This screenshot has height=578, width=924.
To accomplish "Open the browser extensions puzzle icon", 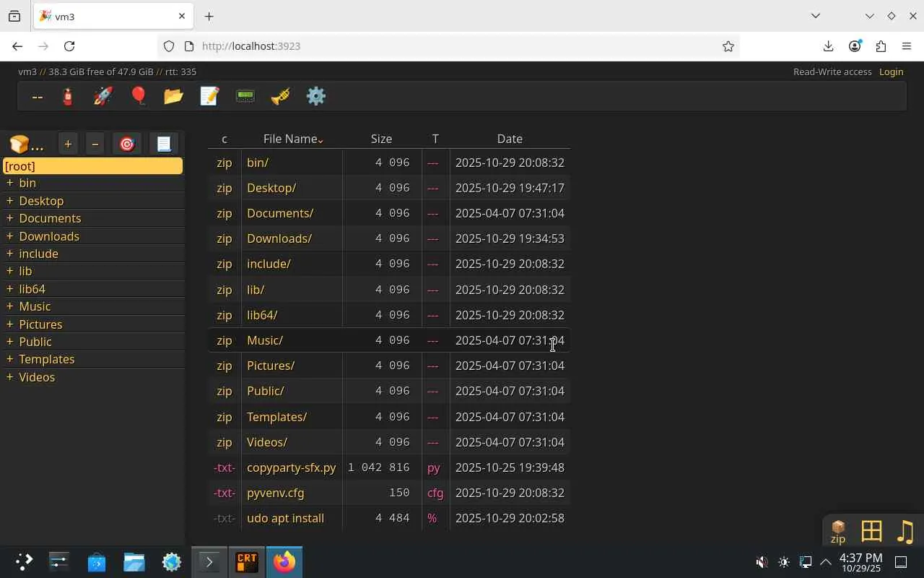I will click(x=881, y=46).
